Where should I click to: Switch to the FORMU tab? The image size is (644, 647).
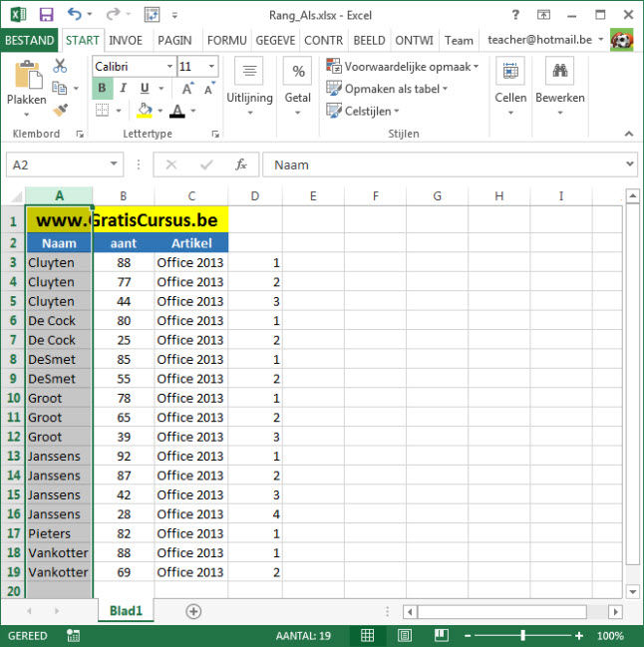227,40
